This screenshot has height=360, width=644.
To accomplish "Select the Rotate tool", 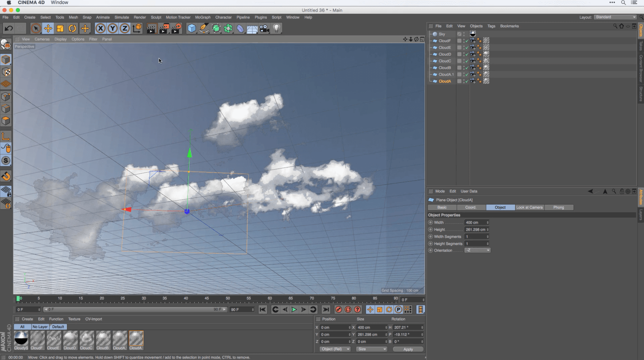I will tap(72, 29).
